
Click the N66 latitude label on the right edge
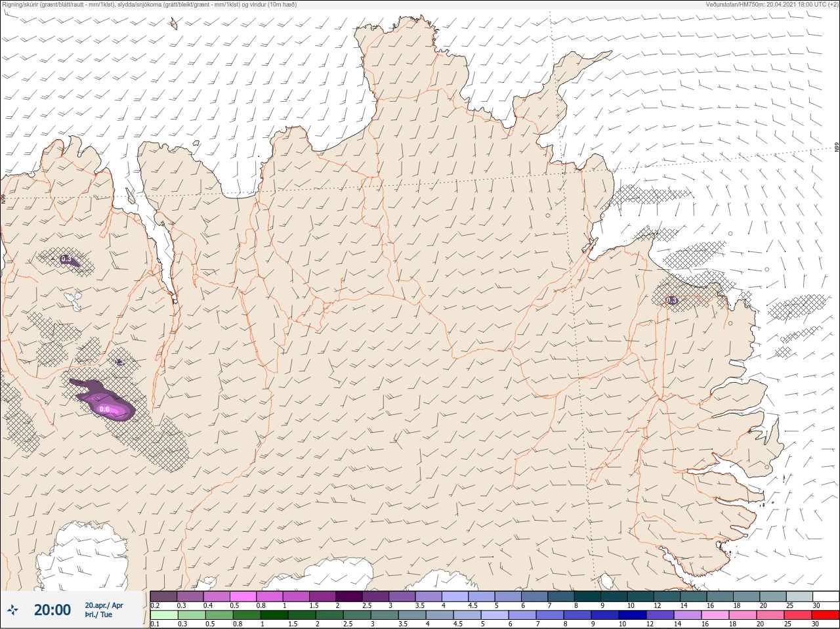[837, 148]
